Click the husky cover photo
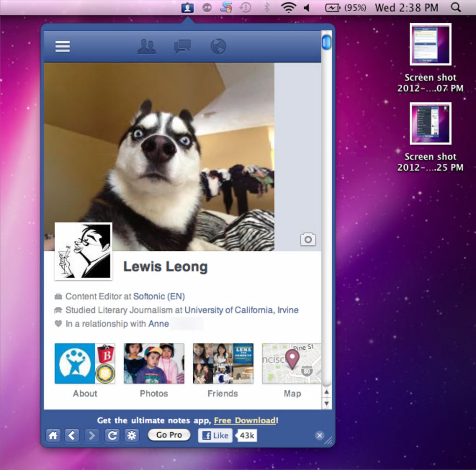This screenshot has width=476, height=470. (159, 157)
